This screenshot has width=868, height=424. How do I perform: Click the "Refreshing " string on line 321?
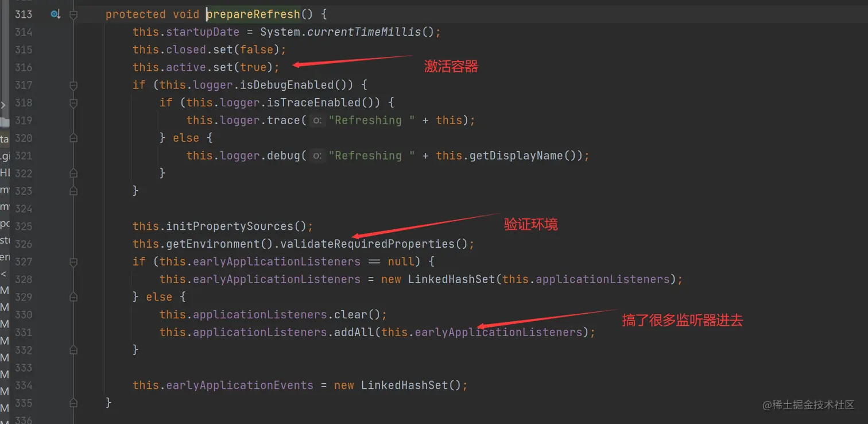371,156
